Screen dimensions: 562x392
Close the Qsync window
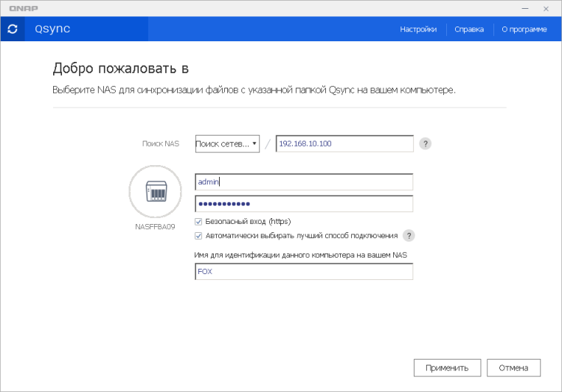[546, 9]
